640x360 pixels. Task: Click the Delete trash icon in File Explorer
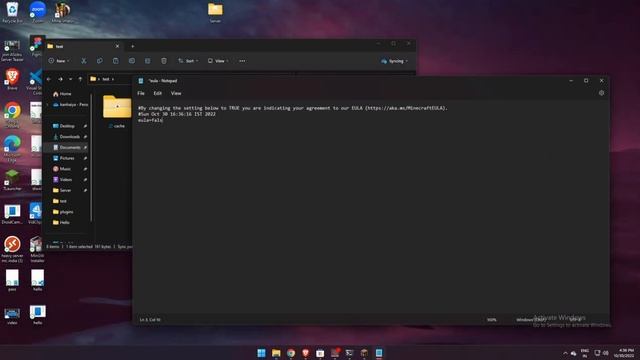[x=164, y=61]
